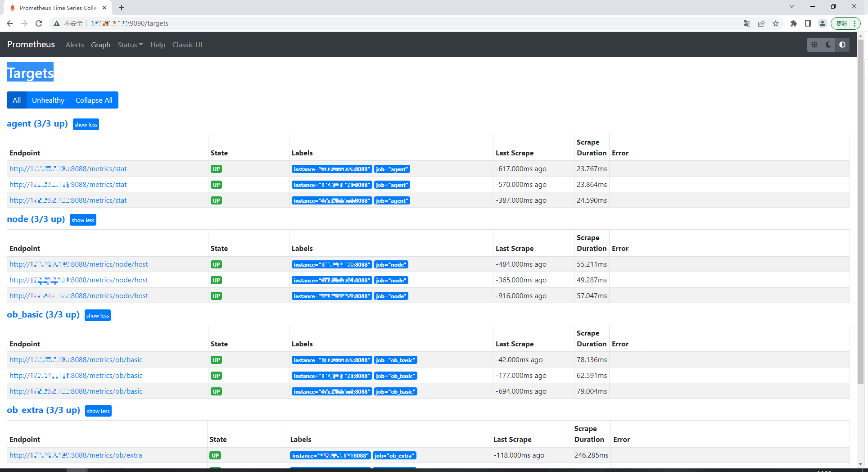Viewport: 868px width, 472px height.
Task: Click the scrollbar down arrow
Action: (860, 464)
